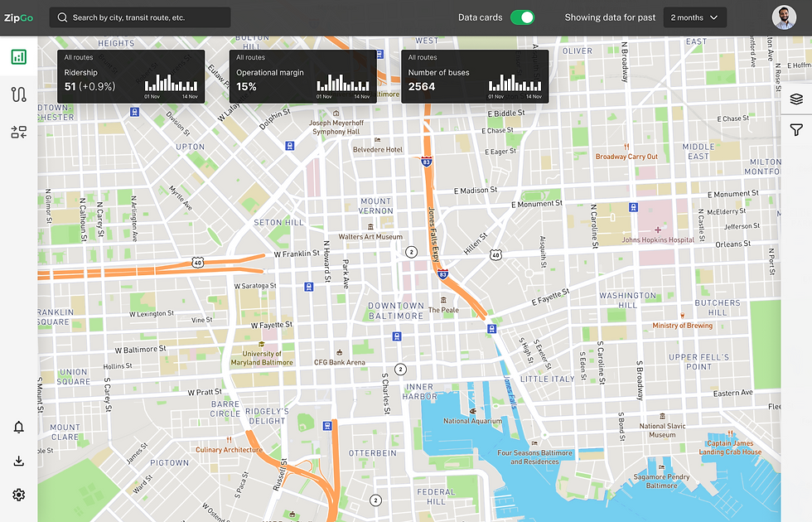The width and height of the screenshot is (812, 522).
Task: Click the download icon in sidebar
Action: click(x=18, y=461)
